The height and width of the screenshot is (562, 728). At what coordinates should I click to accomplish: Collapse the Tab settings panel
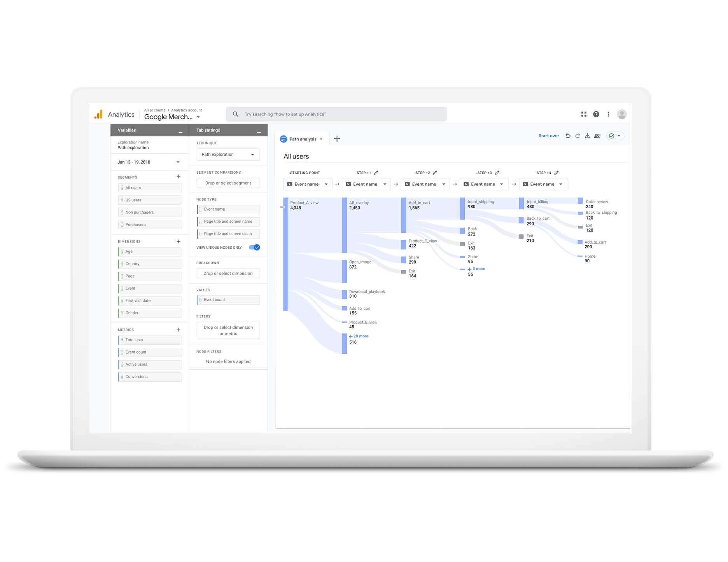(259, 131)
